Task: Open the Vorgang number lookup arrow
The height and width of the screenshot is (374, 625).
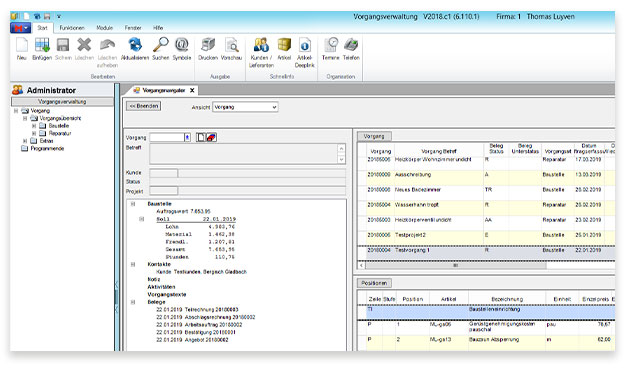Action: (x=187, y=138)
